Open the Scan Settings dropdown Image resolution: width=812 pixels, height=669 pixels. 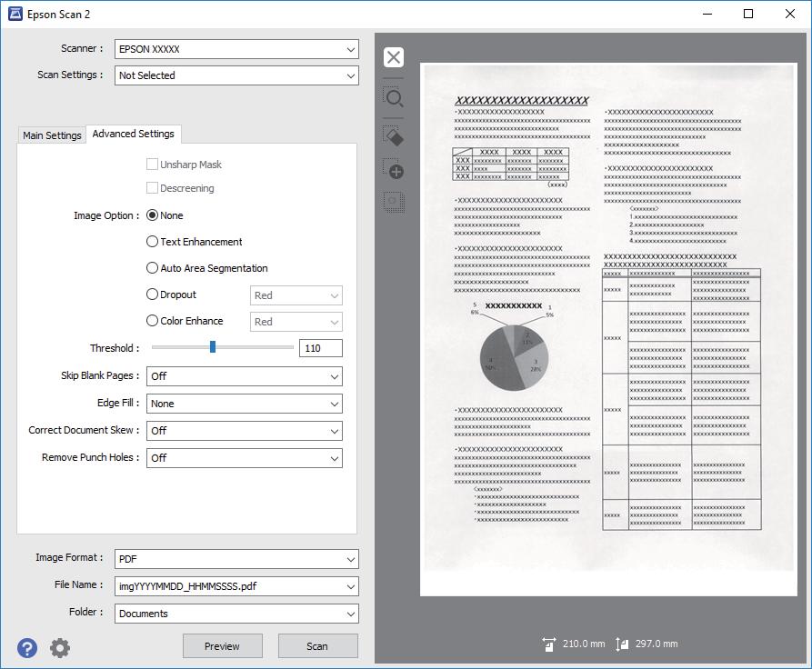[x=236, y=75]
